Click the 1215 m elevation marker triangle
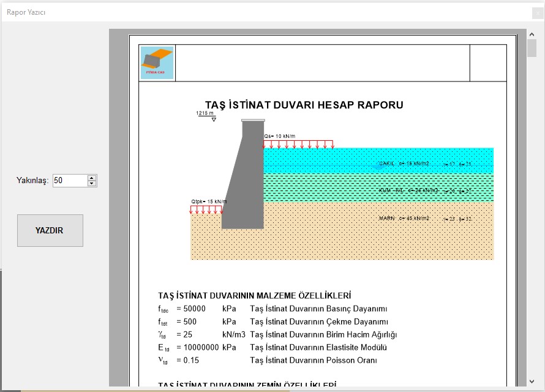The width and height of the screenshot is (545, 392). coord(214,119)
